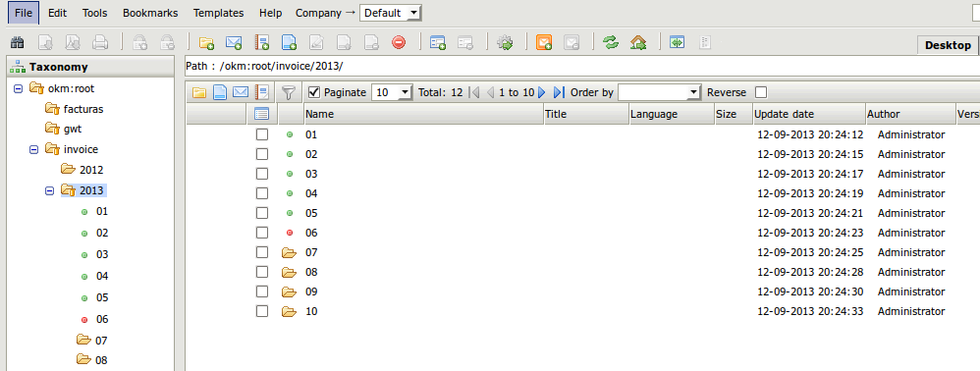Check the box for row 05
The image size is (980, 371).
(x=262, y=213)
